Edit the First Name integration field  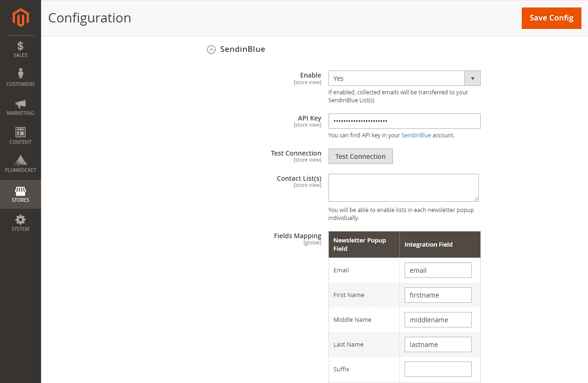(x=438, y=295)
